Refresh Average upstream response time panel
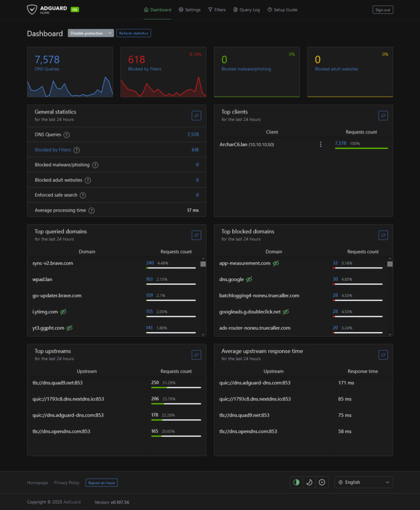Screen dimensions: 420x510 pos(383,355)
